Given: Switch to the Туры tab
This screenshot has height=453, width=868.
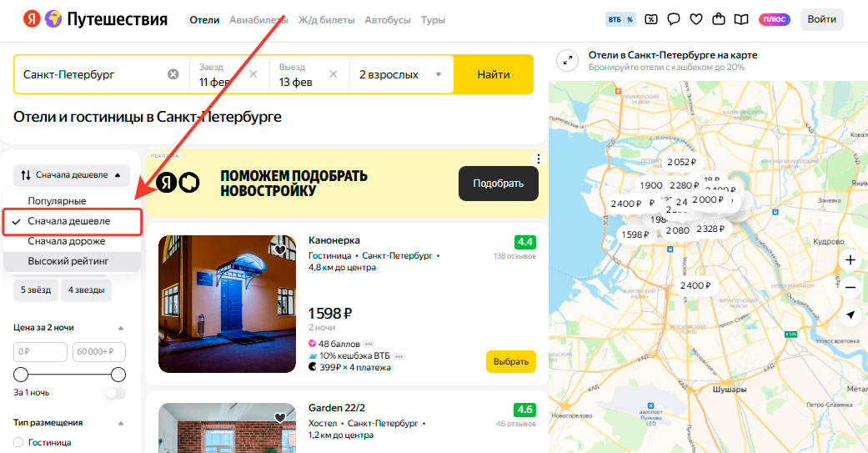Looking at the screenshot, I should 433,20.
